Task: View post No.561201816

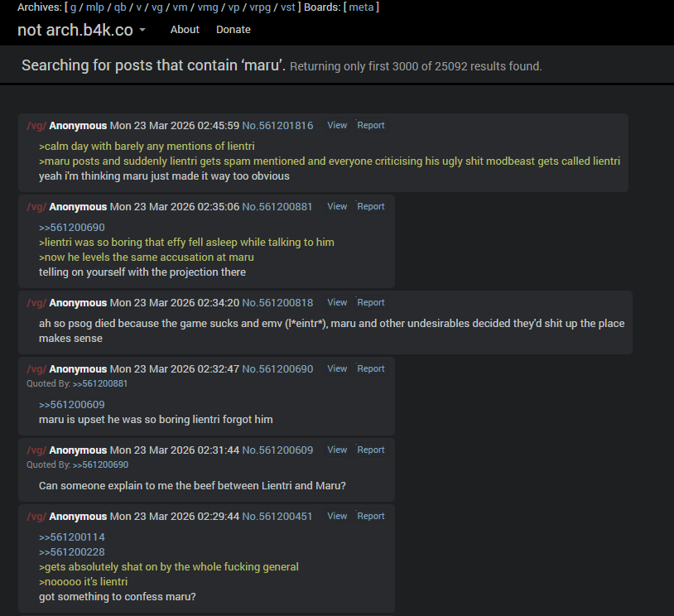Action: click(x=337, y=125)
